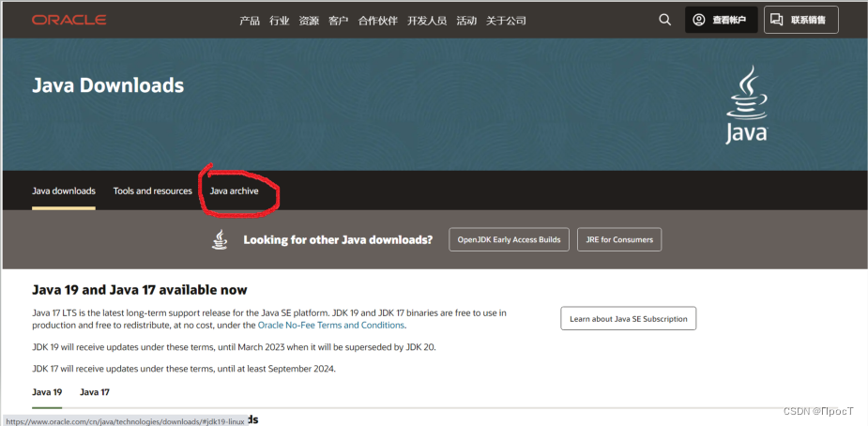Click the 查看帐户 account button

pos(722,20)
